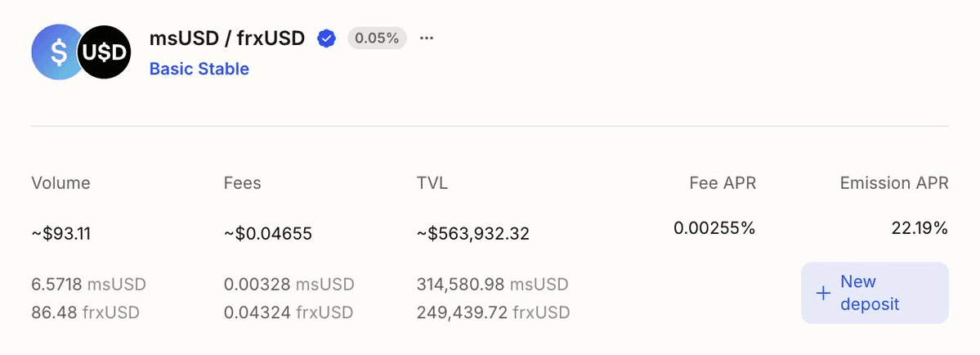Click the black frxUSD token icon

coord(105,52)
